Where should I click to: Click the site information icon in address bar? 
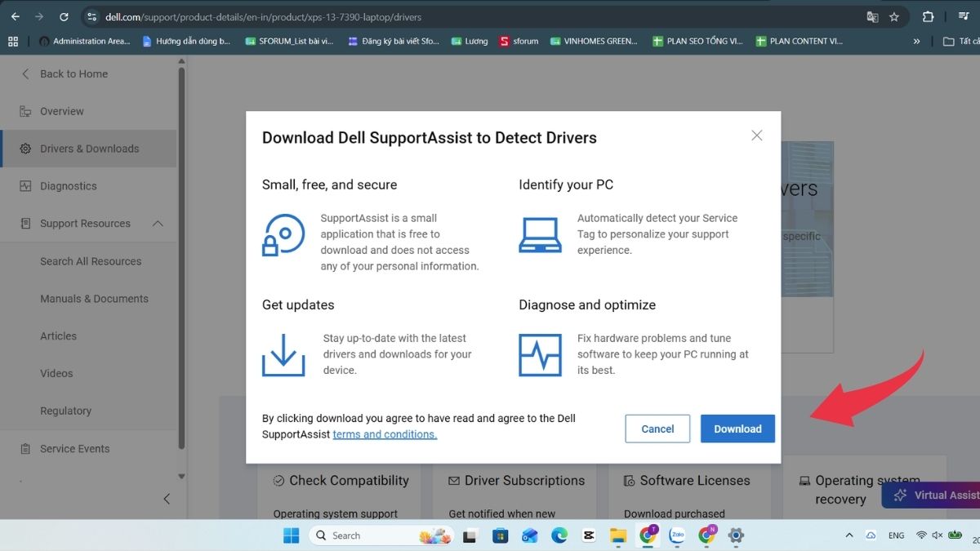tap(91, 16)
